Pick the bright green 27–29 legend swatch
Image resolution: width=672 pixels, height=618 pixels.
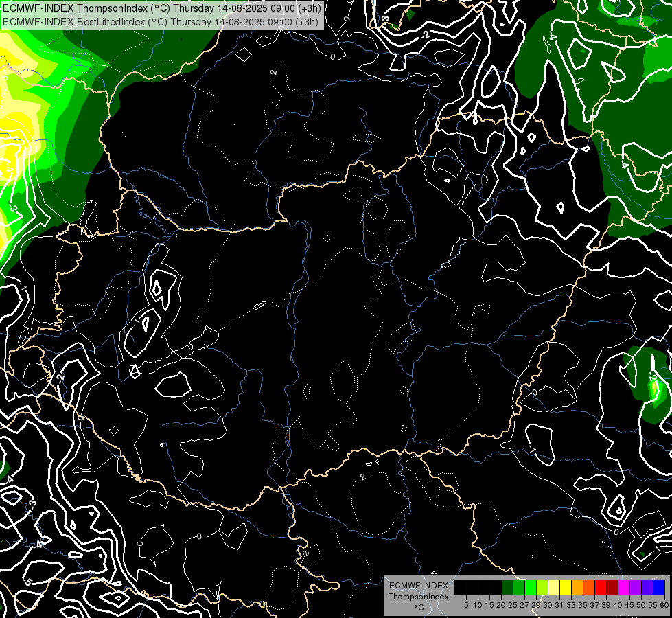531,587
